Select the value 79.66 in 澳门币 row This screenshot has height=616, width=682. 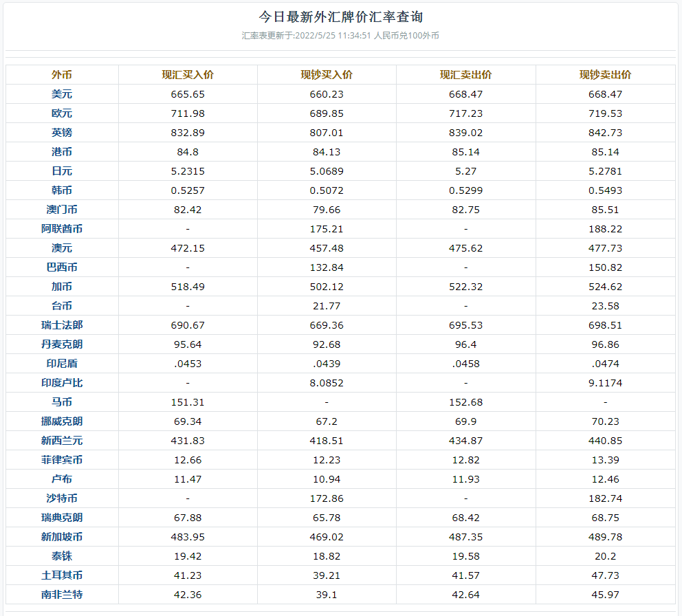[x=327, y=209]
